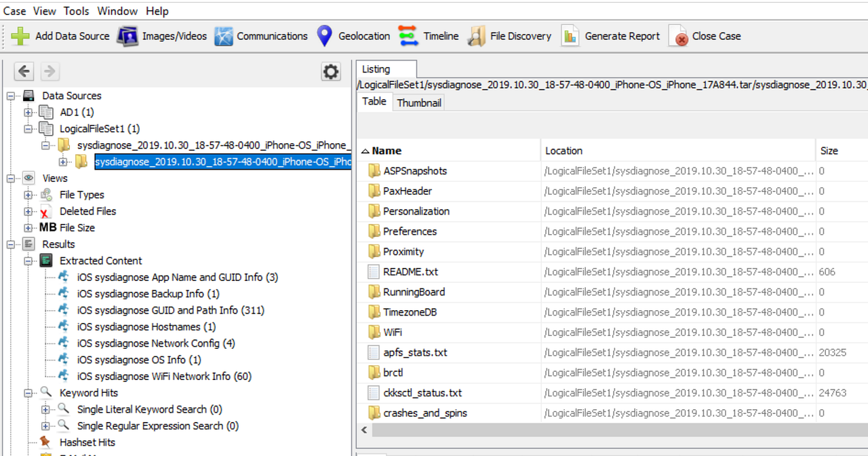Click the Extracted Content icon
868x456 pixels.
[46, 261]
